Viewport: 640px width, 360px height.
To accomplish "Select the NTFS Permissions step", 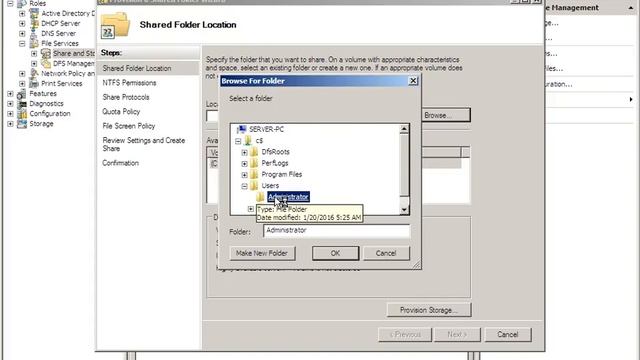I will (x=129, y=83).
